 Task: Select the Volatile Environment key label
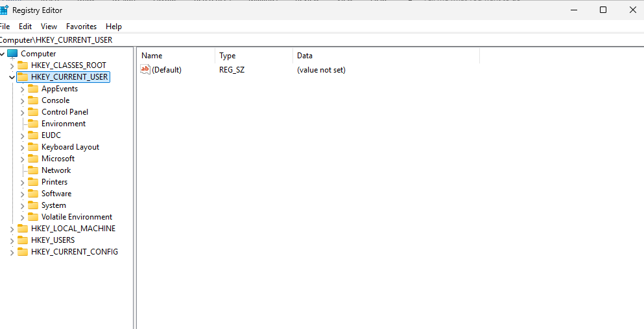click(77, 217)
